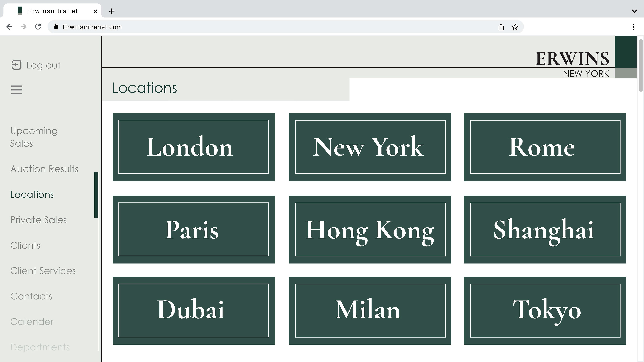Choose the Tokyo location tile
Screen dimensions: 644x362
pos(545,310)
